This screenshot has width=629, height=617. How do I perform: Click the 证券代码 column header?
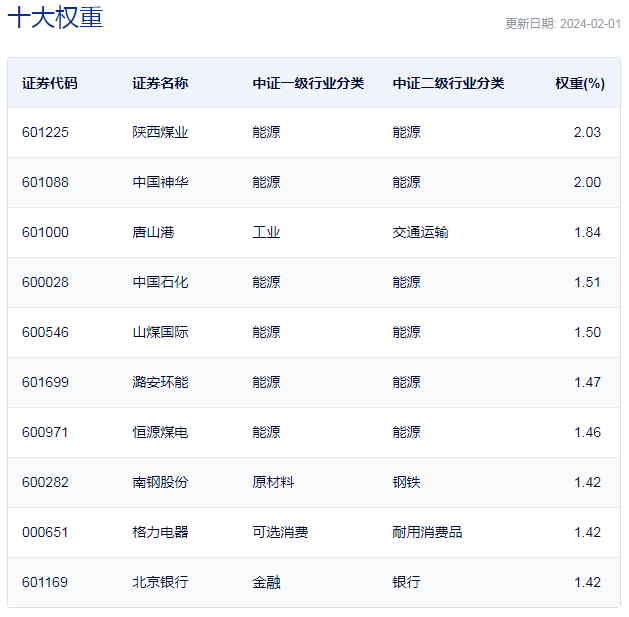point(49,83)
